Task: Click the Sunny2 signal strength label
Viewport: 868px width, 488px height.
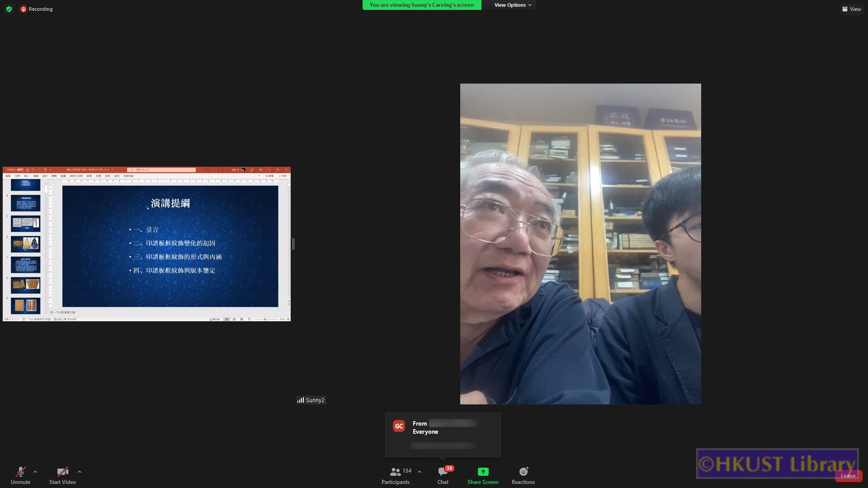Action: (311, 400)
